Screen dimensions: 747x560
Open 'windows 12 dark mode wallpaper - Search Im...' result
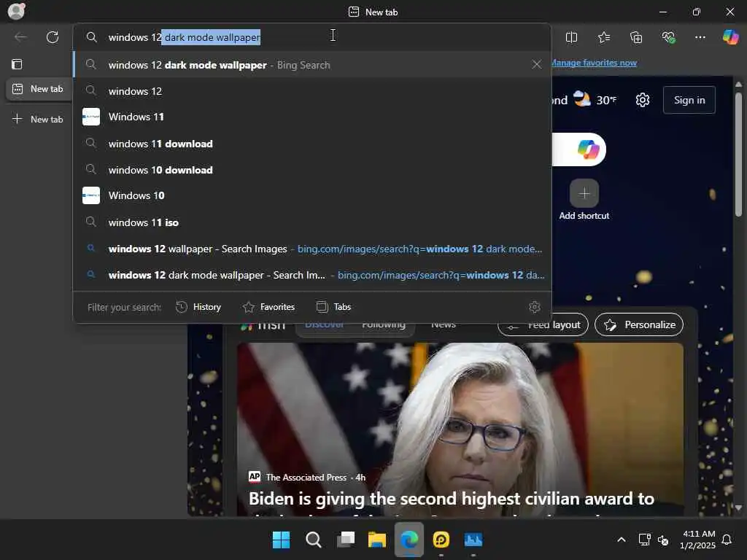pos(312,275)
